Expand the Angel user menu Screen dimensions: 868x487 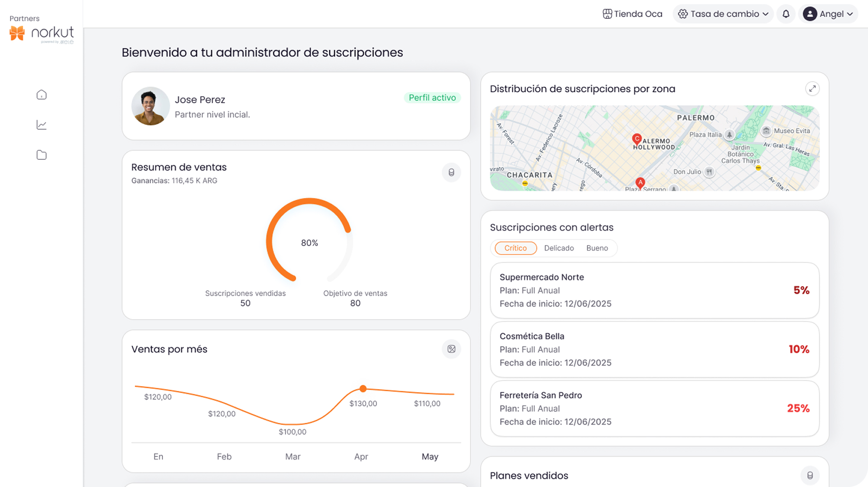coord(828,14)
